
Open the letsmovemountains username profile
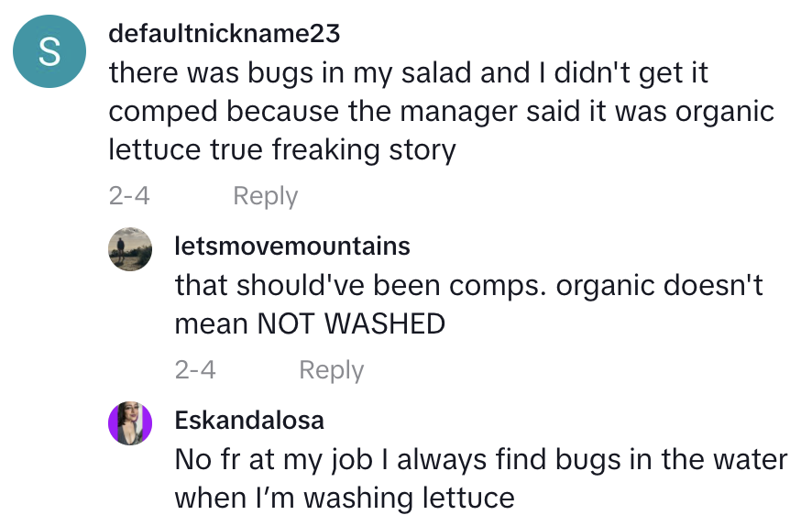click(x=292, y=246)
